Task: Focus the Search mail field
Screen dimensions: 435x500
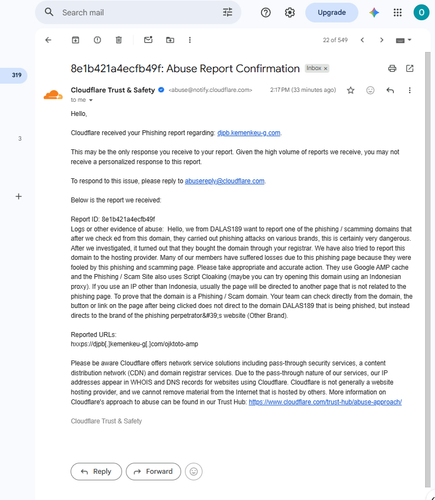Action: (x=138, y=12)
